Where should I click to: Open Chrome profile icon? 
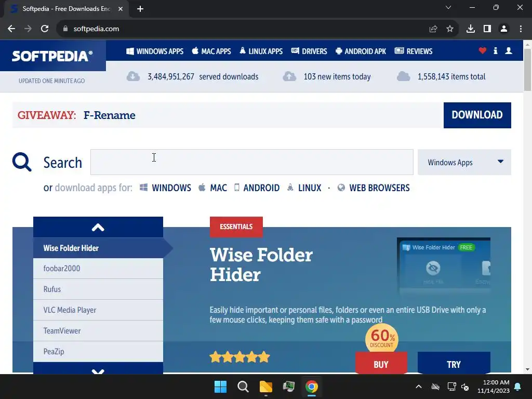(504, 29)
